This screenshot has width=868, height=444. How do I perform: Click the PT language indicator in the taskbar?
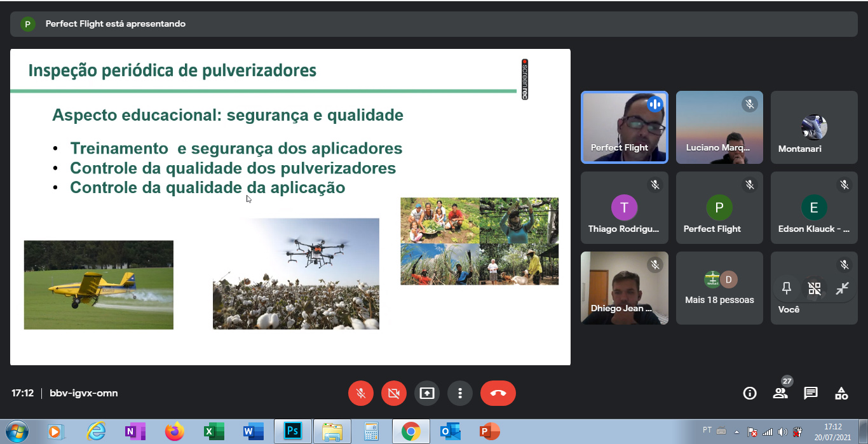click(707, 429)
